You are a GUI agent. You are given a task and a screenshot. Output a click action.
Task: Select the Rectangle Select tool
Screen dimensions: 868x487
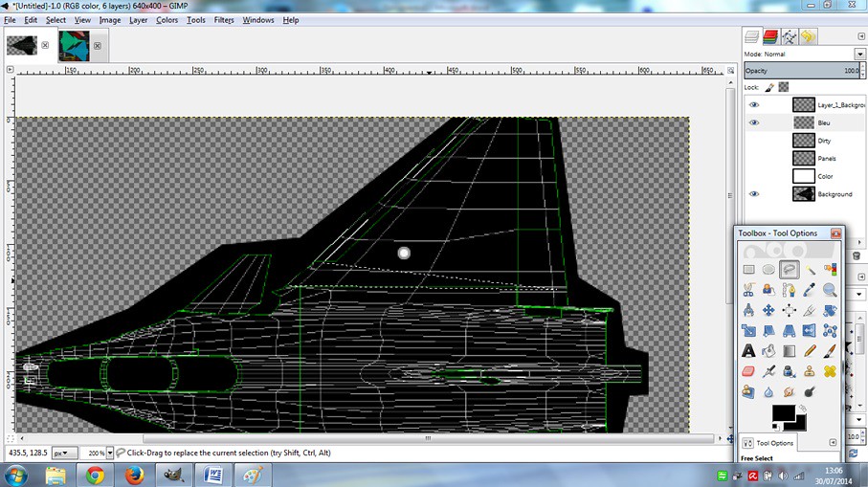(x=748, y=270)
